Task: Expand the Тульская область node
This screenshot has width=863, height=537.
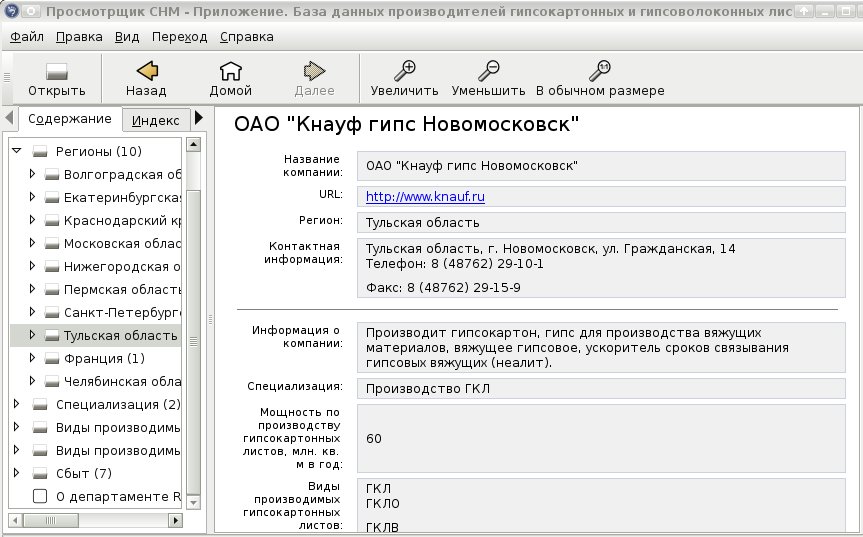Action: coord(32,335)
